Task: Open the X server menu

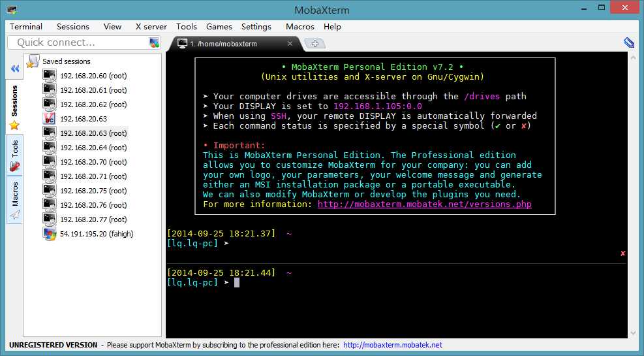Action: click(151, 27)
